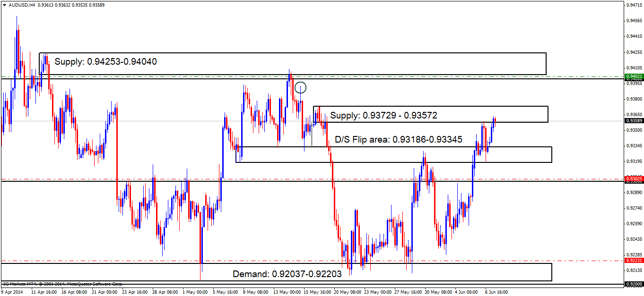Screen dimensions: 644x296
Task: Click the 0.94565 value on price scale
Action: pyautogui.click(x=634, y=21)
